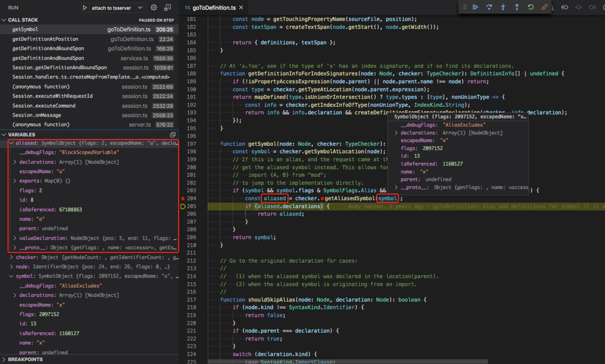The height and width of the screenshot is (364, 605).
Task: Select the getDefinitionAtPosition stack frame
Action: coord(45,39)
